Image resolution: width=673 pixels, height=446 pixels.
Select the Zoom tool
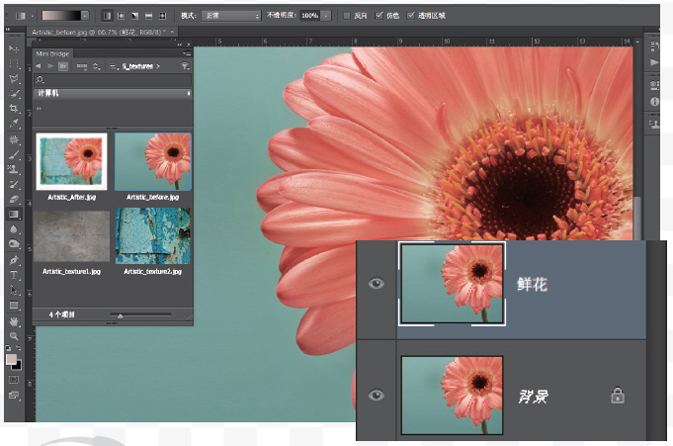pos(14,336)
